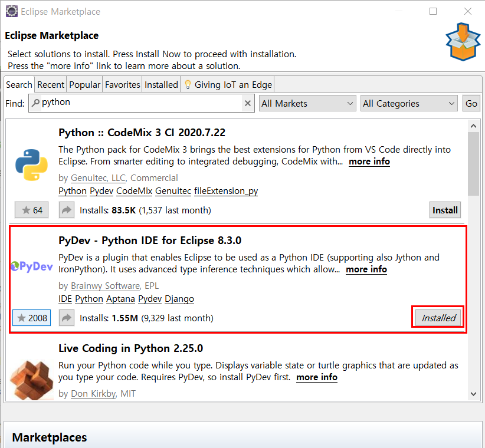Click the Python CodeMix logo thumbnail
The height and width of the screenshot is (448, 485).
click(31, 164)
